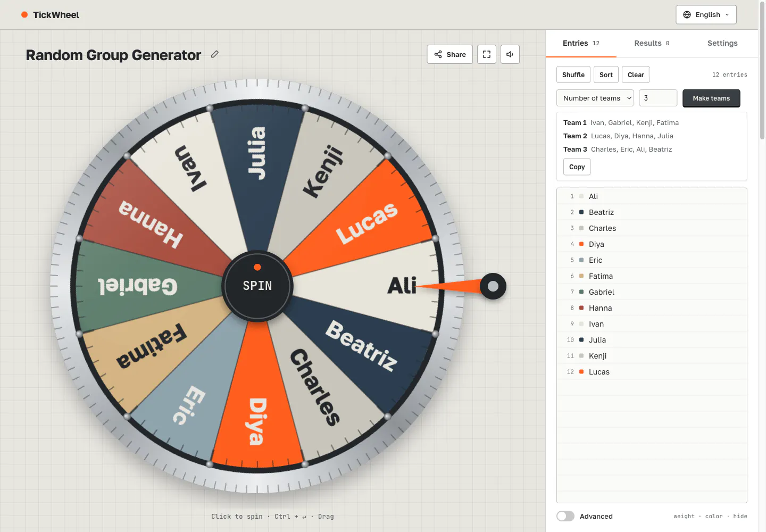This screenshot has width=766, height=532.
Task: Click the TickWheel brand name
Action: (x=56, y=15)
